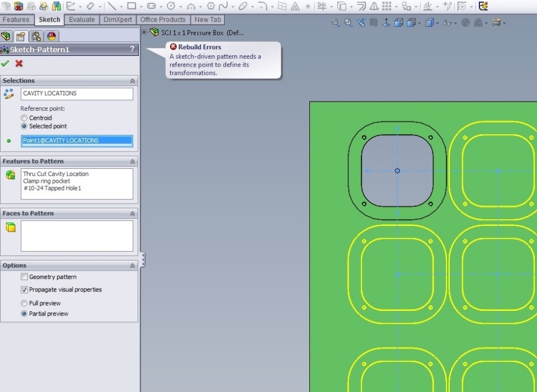This screenshot has width=537, height=392.
Task: Click the Point1@CAVITY LOCATIONS reference point field
Action: pyautogui.click(x=77, y=141)
